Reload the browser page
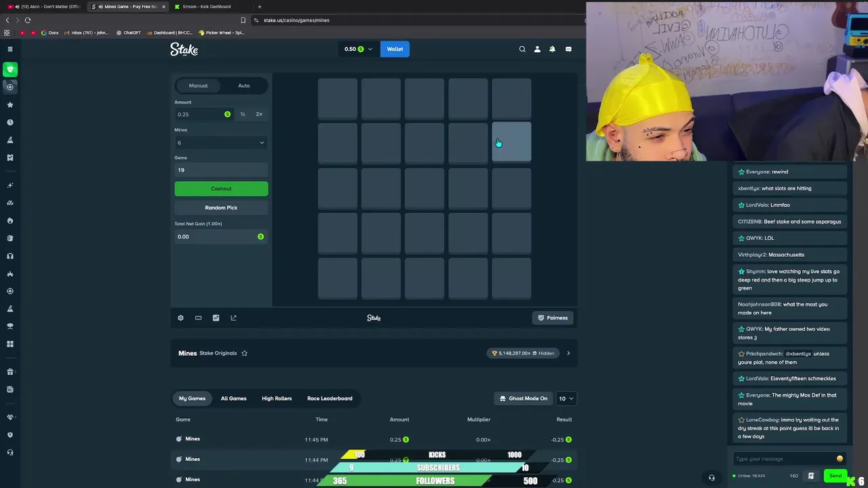Image resolution: width=868 pixels, height=488 pixels. pos(28,20)
